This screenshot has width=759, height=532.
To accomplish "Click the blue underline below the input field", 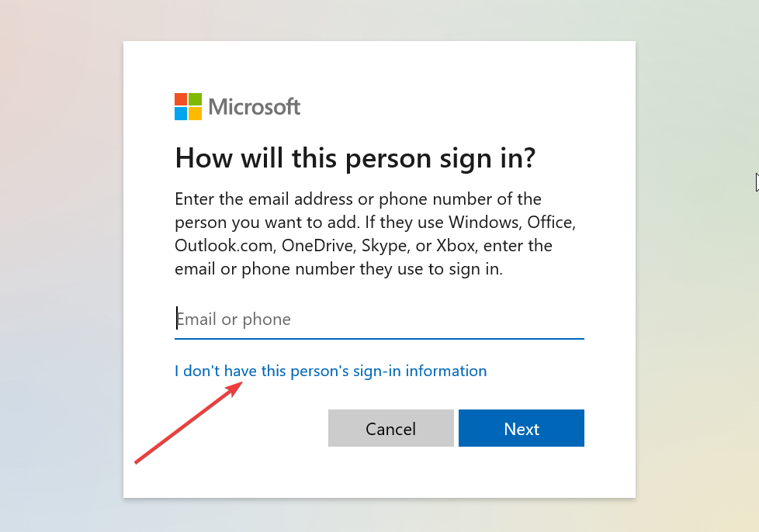I will (x=379, y=337).
